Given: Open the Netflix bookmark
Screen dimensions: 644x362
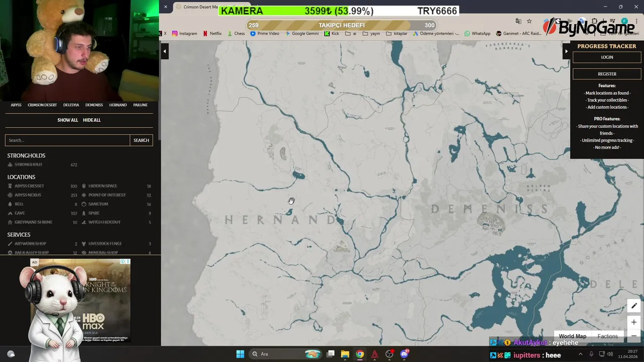Looking at the screenshot, I should click(212, 34).
